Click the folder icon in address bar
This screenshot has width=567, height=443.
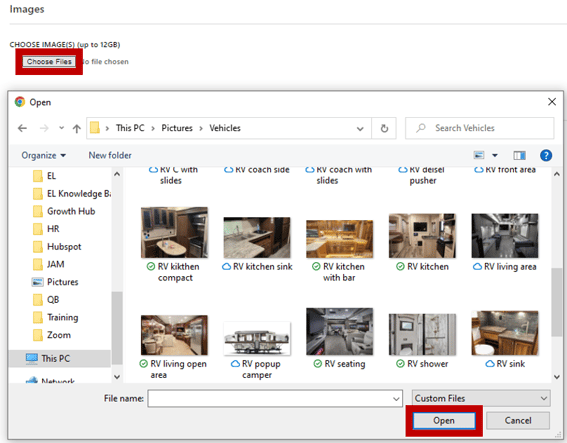(x=95, y=128)
